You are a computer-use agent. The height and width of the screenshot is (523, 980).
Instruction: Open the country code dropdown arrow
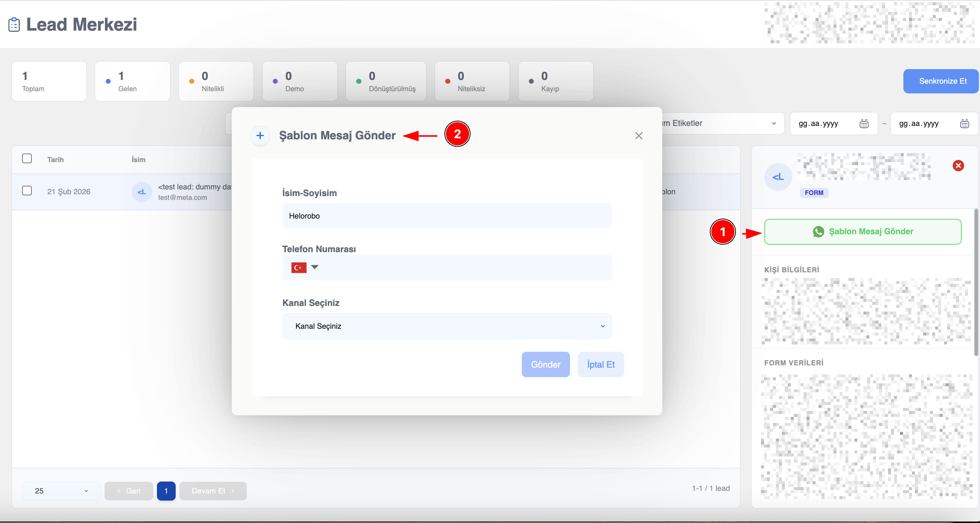(315, 267)
